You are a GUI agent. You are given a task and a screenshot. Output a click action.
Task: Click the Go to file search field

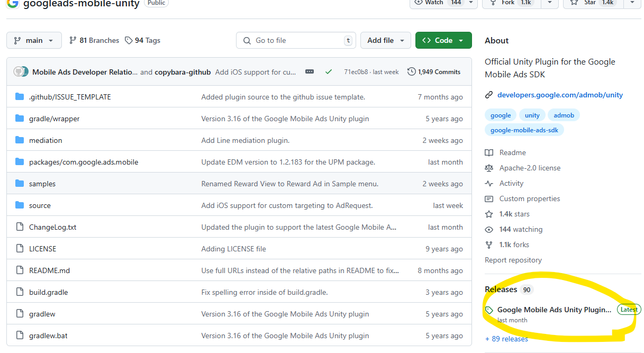pyautogui.click(x=296, y=40)
